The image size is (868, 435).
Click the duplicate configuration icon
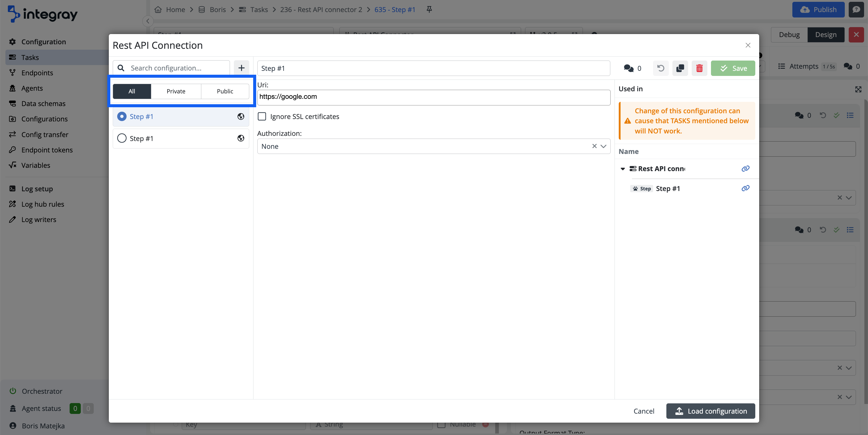[x=680, y=68]
